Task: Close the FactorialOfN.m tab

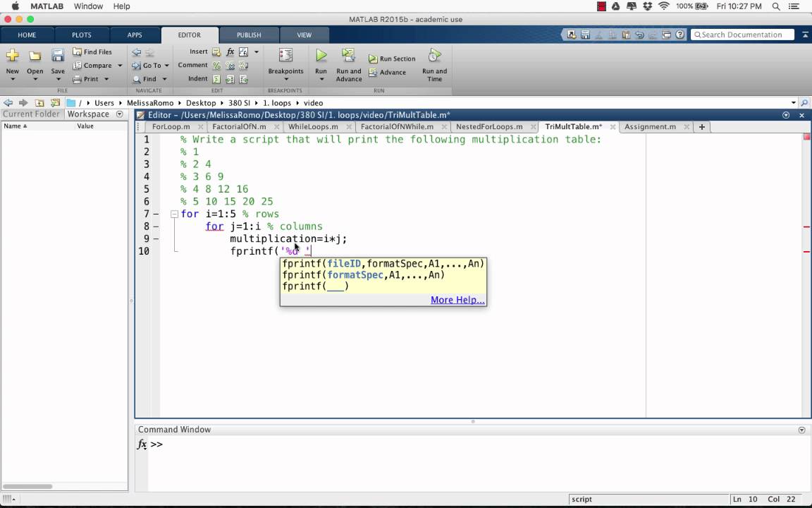Action: point(276,126)
